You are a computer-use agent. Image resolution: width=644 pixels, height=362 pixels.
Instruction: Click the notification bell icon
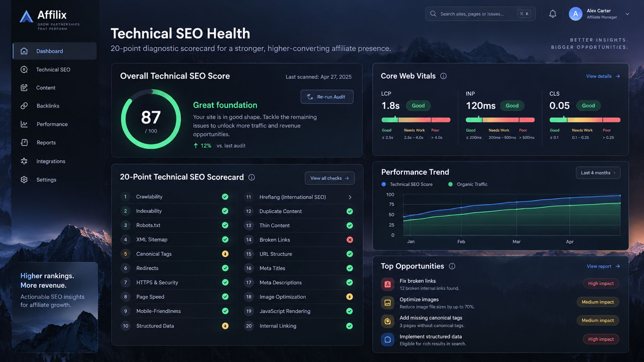click(x=552, y=14)
